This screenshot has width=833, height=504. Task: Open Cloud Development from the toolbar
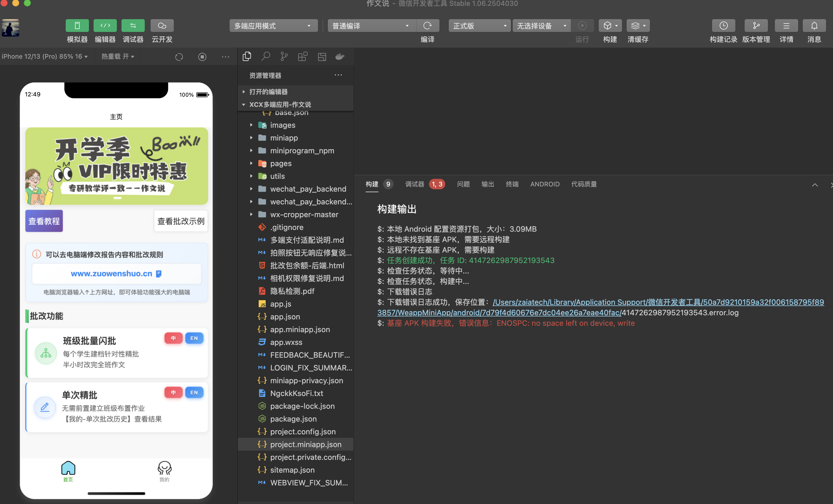pos(162,26)
